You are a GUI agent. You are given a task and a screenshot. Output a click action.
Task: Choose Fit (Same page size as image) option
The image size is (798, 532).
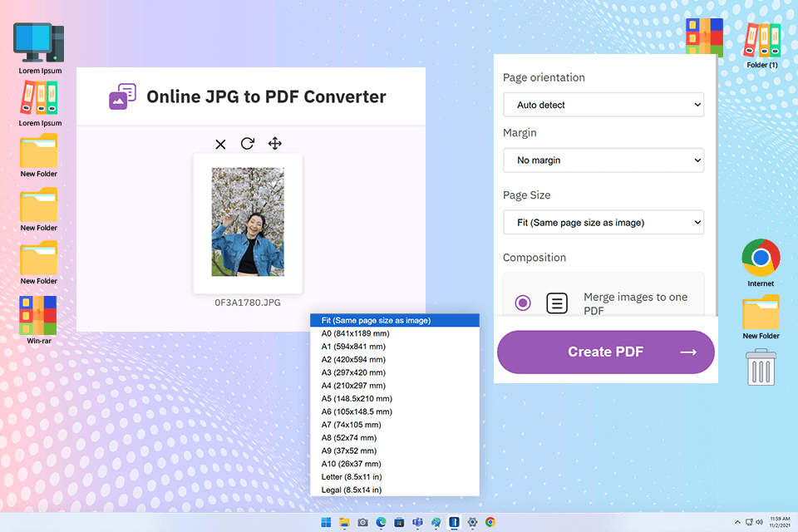coord(395,320)
